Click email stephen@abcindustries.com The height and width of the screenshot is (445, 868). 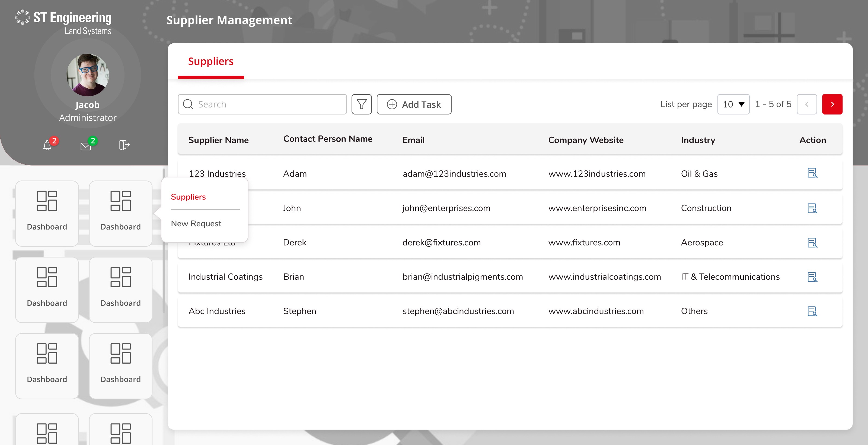458,311
